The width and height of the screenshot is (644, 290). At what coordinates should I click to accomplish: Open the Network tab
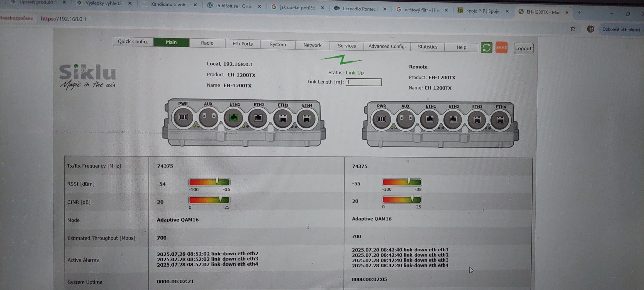313,45
